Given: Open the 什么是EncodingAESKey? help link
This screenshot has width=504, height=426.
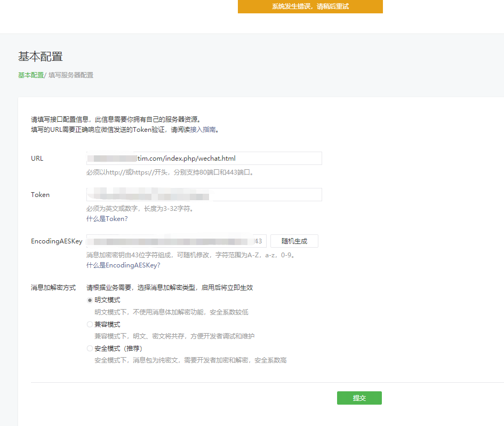Looking at the screenshot, I should [123, 265].
